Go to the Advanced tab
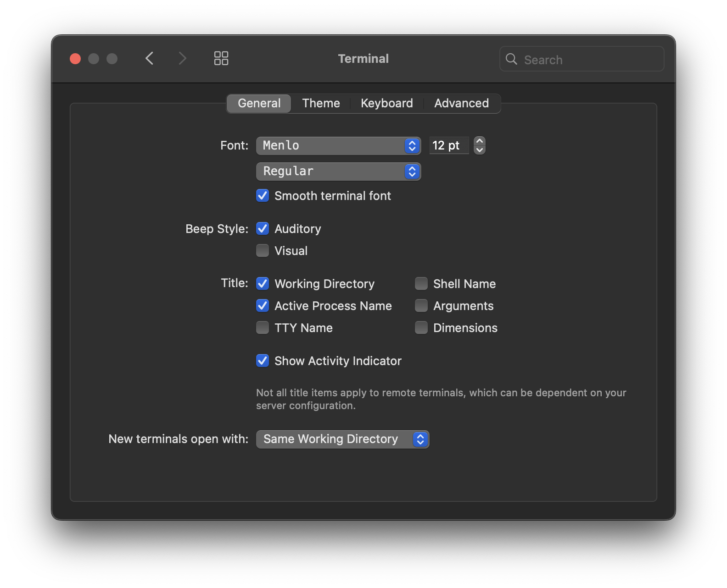This screenshot has height=588, width=727. [461, 104]
